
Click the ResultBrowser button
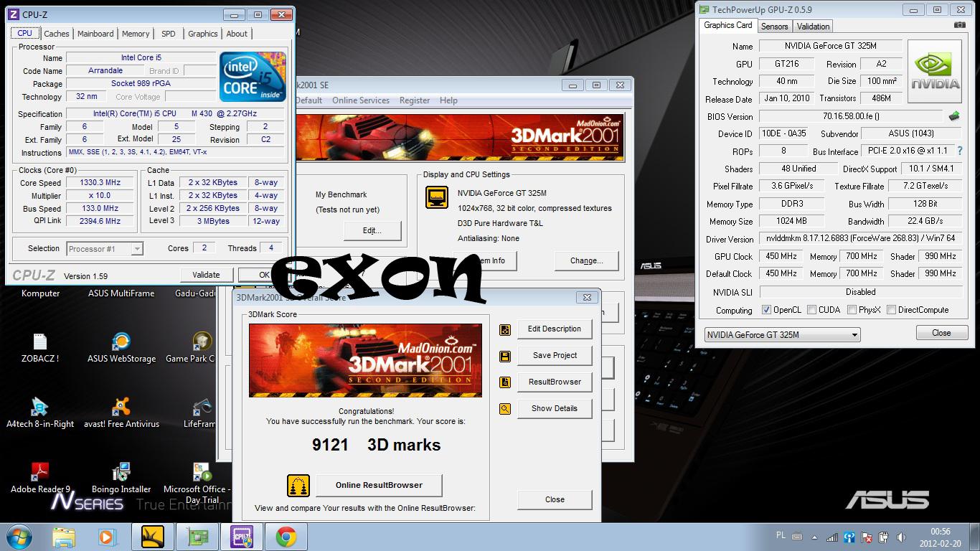click(555, 382)
